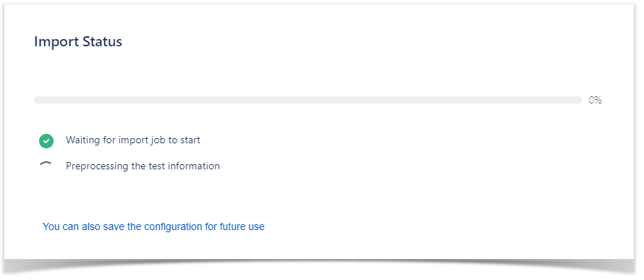This screenshot has height=280, width=644.
Task: Click the 0% progress percentage label
Action: click(x=595, y=100)
